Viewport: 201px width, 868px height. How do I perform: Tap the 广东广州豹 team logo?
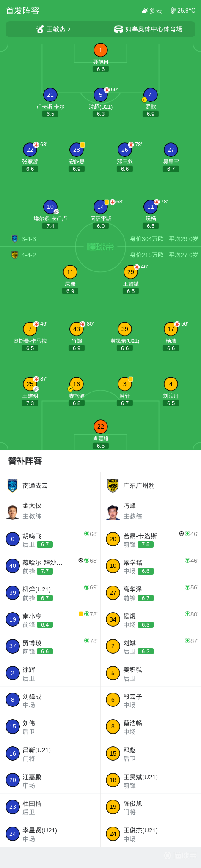[x=113, y=485]
